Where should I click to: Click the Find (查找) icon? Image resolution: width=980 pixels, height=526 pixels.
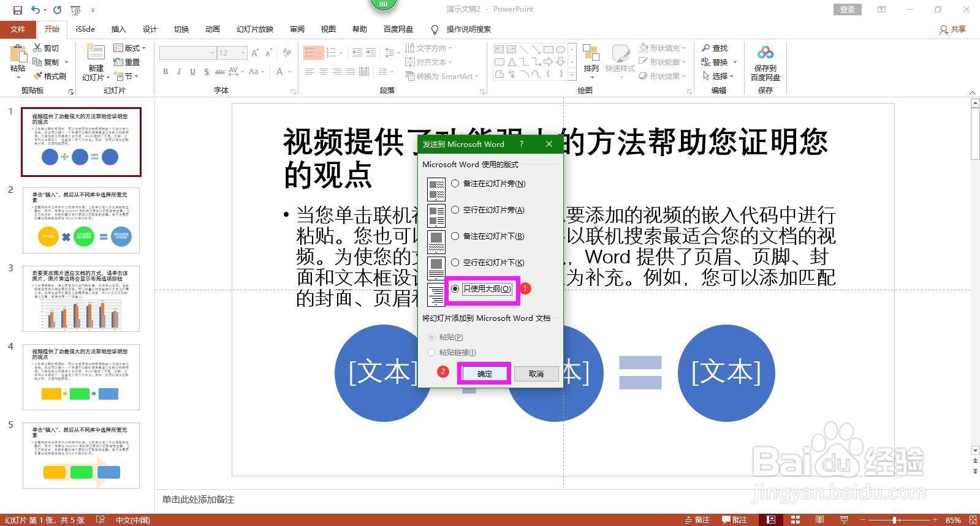coord(706,48)
